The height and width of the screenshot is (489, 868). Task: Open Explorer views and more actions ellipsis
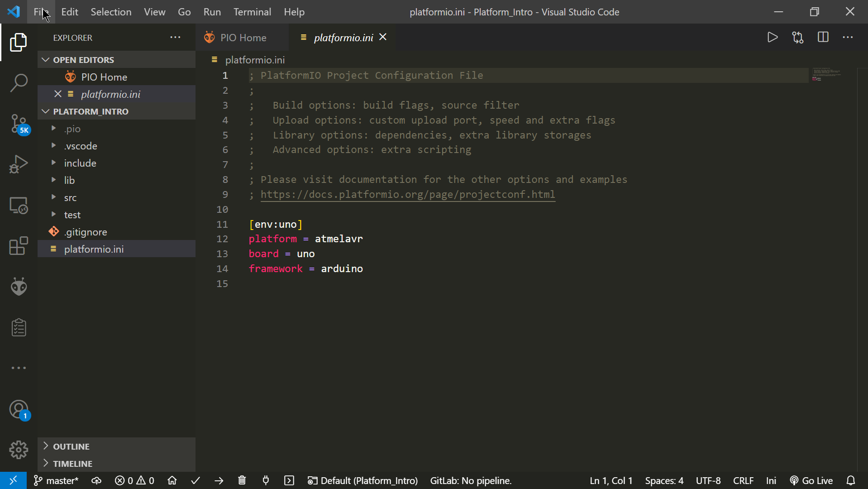click(x=175, y=37)
